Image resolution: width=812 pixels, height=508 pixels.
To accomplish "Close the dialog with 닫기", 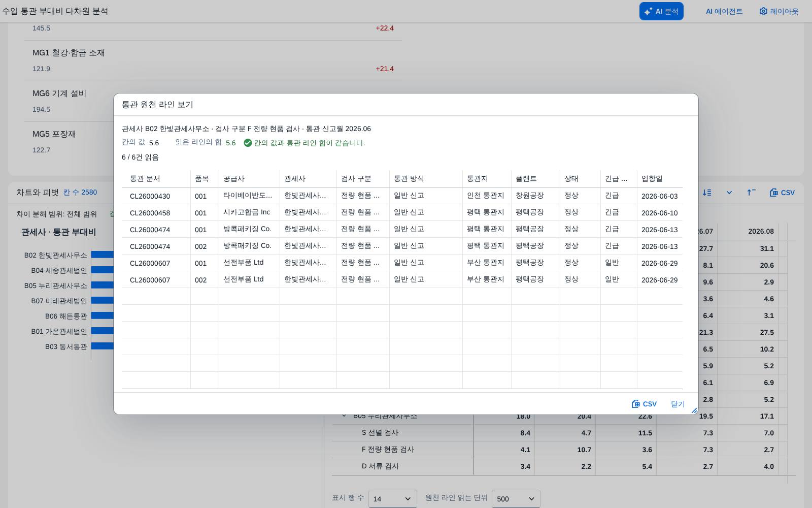I will 678,404.
